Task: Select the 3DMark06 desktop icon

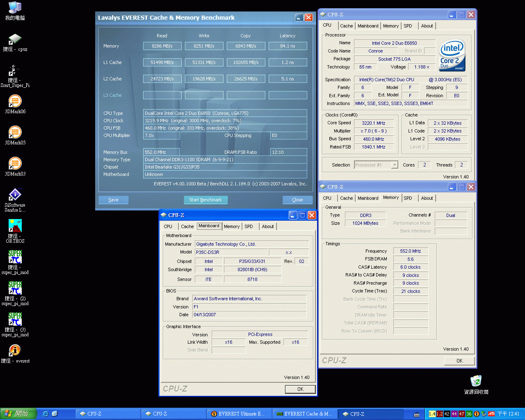Action: coord(15,104)
